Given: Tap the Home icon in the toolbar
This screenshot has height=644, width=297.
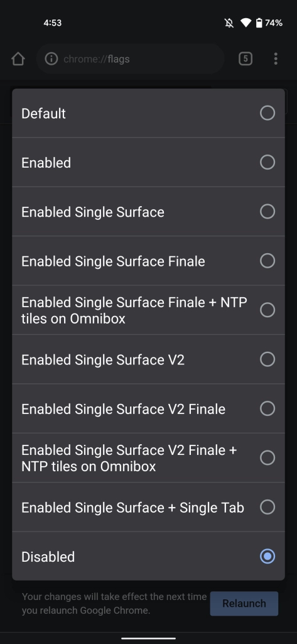Looking at the screenshot, I should coord(18,58).
